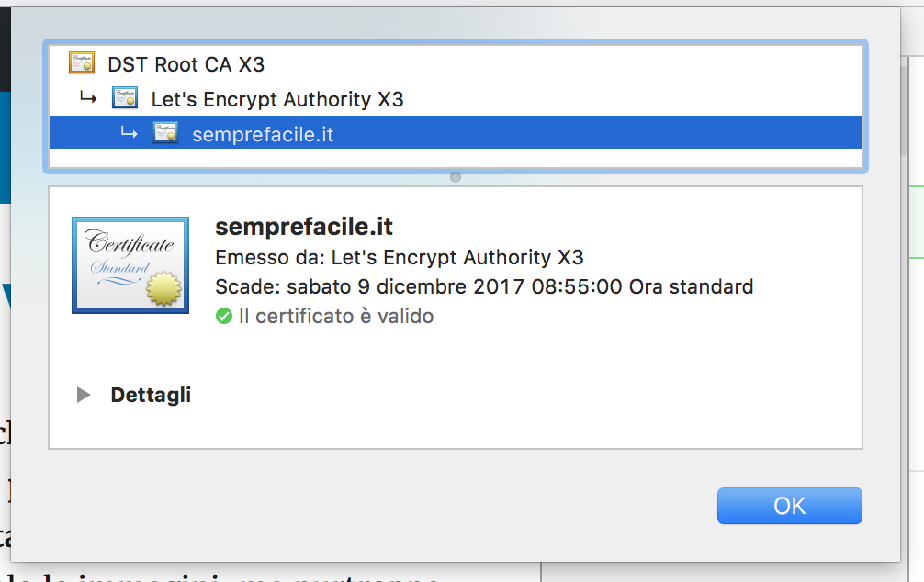Click the 'Il certificato è valido' status text
924x582 pixels.
pos(336,317)
